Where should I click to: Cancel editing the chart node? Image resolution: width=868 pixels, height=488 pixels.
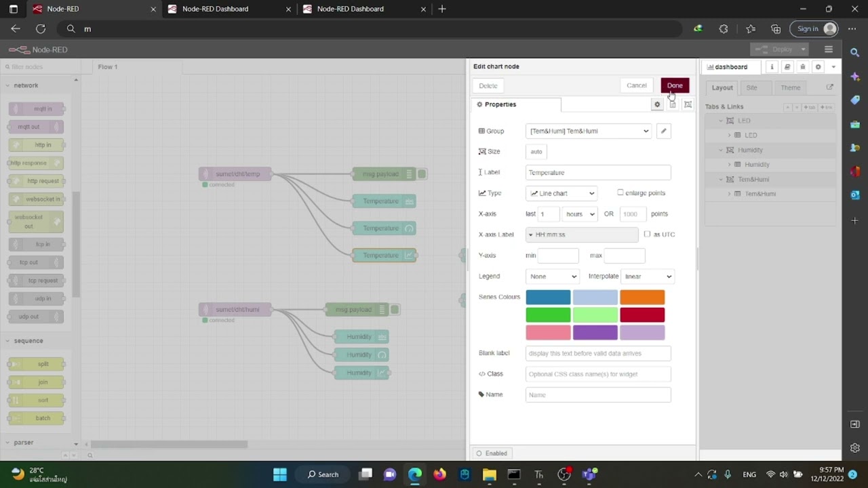(637, 85)
